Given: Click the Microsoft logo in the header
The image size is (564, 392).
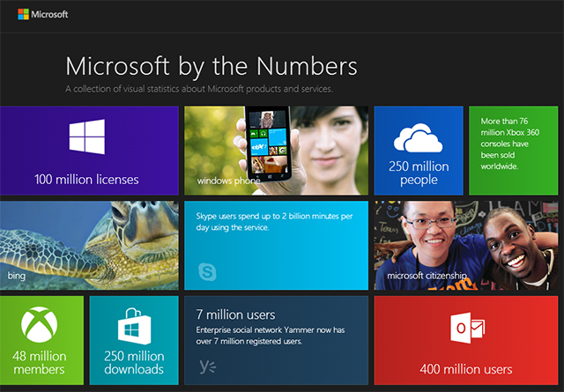Looking at the screenshot, I should click(43, 14).
